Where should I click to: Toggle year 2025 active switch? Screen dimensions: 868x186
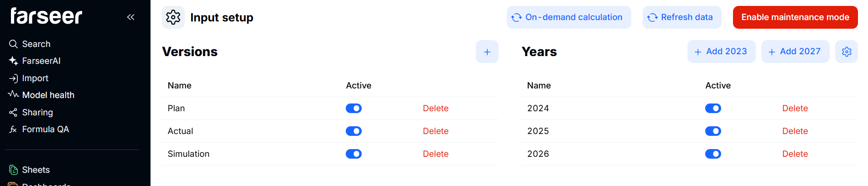[713, 131]
